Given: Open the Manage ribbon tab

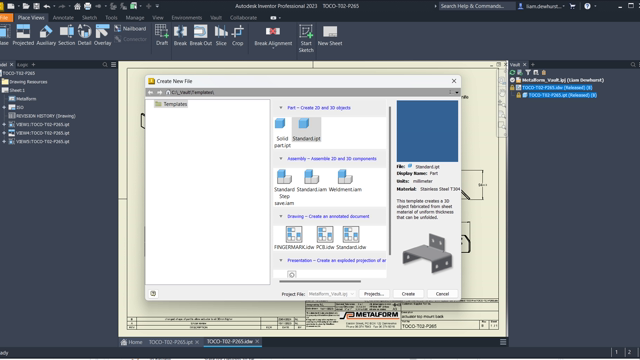Looking at the screenshot, I should (135, 18).
